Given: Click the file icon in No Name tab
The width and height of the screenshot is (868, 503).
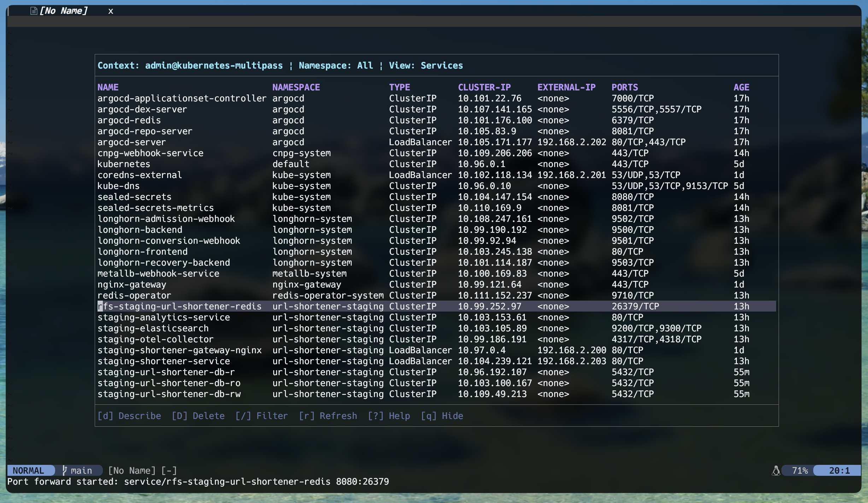Looking at the screenshot, I should (x=34, y=11).
